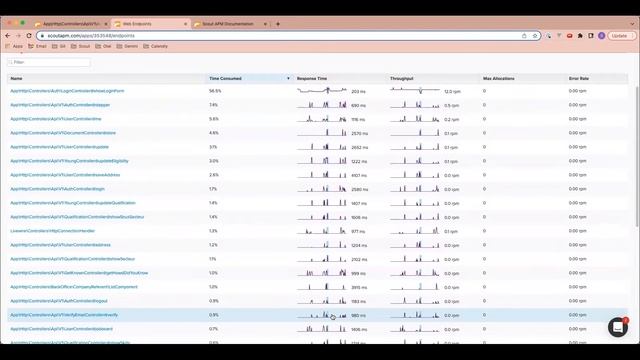
Task: Sort by Throughput column header
Action: [x=402, y=78]
